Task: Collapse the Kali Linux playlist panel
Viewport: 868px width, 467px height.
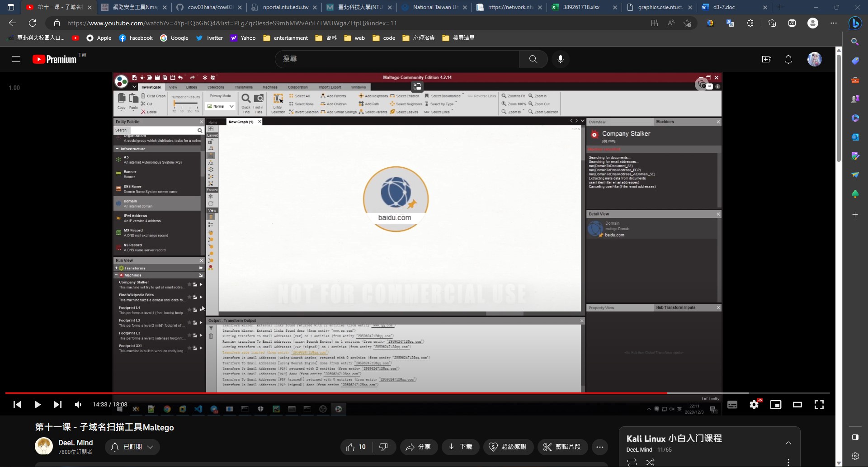Action: (788, 443)
